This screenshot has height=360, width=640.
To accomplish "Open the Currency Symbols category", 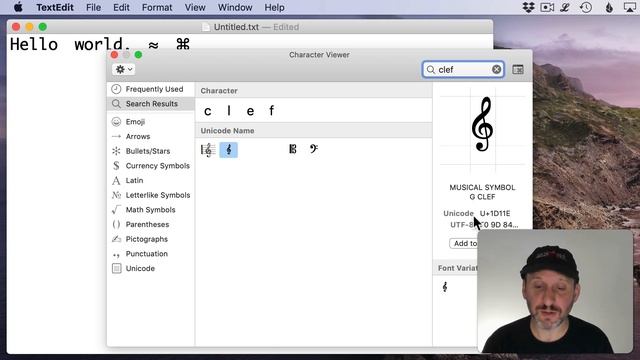I will 151,166.
